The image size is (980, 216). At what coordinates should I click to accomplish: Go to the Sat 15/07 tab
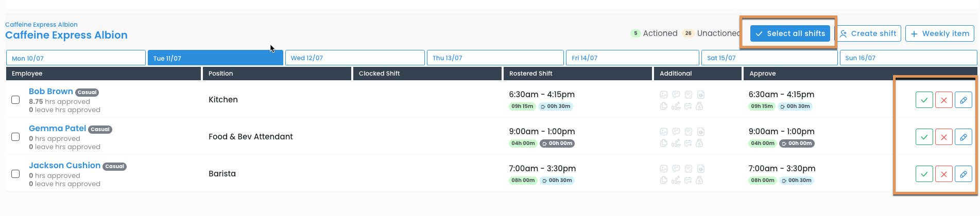coord(769,58)
